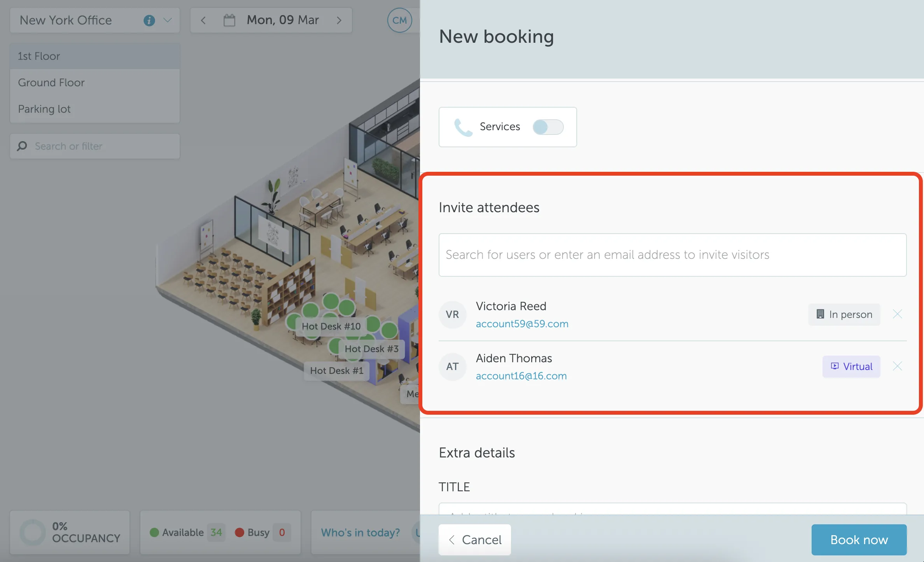
Task: Switch to the Ground Floor
Action: (x=51, y=82)
